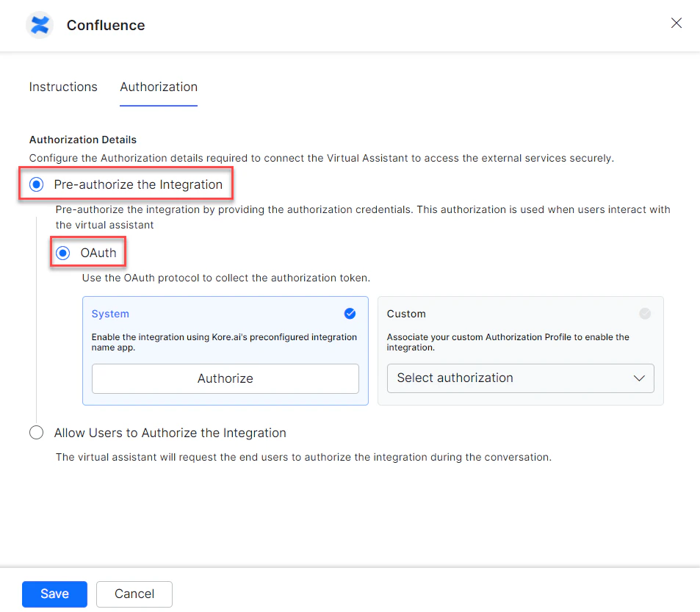This screenshot has width=700, height=612.
Task: Switch to the Instructions tab
Action: pyautogui.click(x=63, y=87)
